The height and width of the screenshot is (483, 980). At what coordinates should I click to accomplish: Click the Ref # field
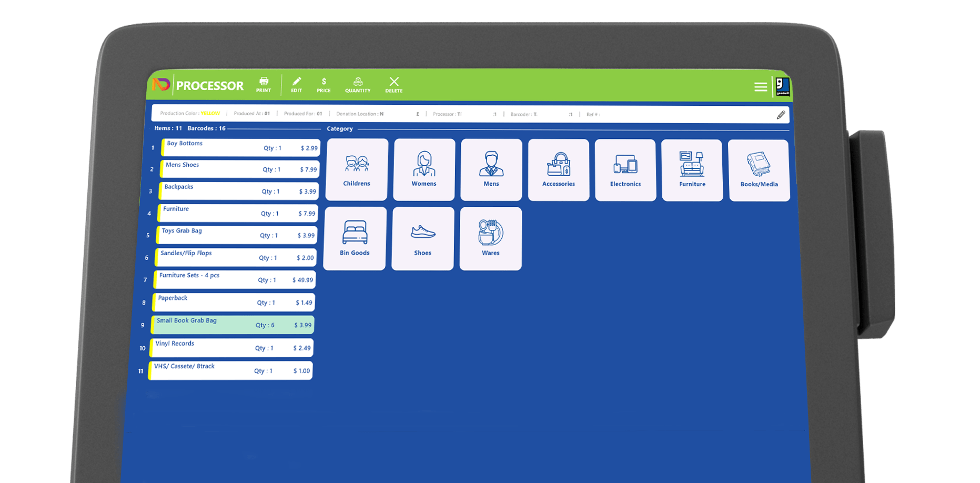pos(593,114)
